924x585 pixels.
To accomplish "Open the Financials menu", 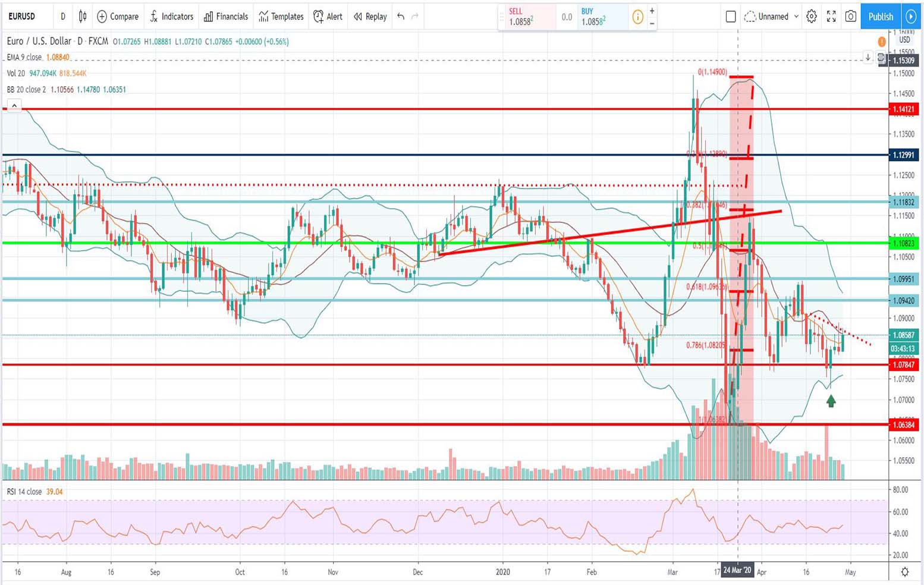I will (x=226, y=17).
